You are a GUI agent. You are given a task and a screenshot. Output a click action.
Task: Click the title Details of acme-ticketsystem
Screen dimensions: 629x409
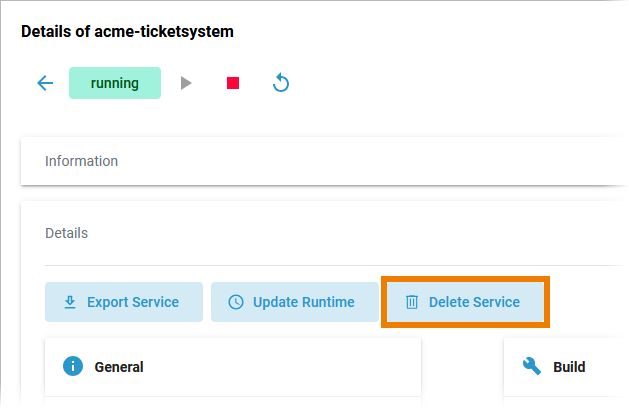(127, 32)
